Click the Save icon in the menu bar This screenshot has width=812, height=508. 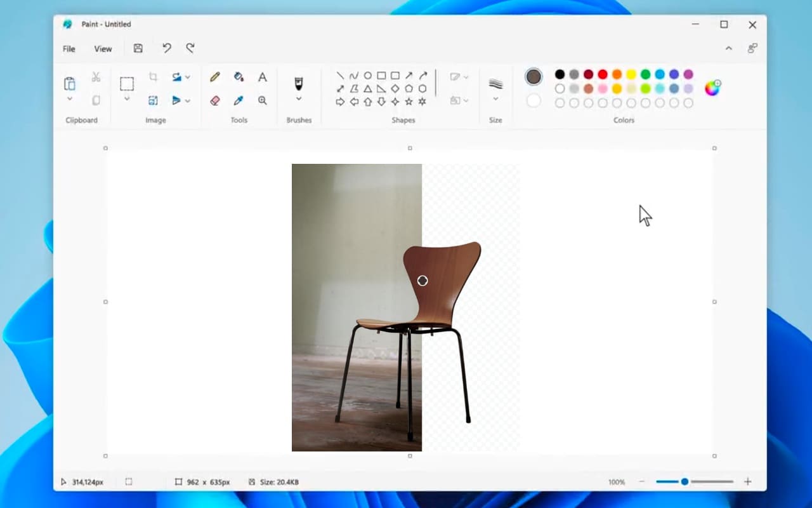[x=138, y=48]
